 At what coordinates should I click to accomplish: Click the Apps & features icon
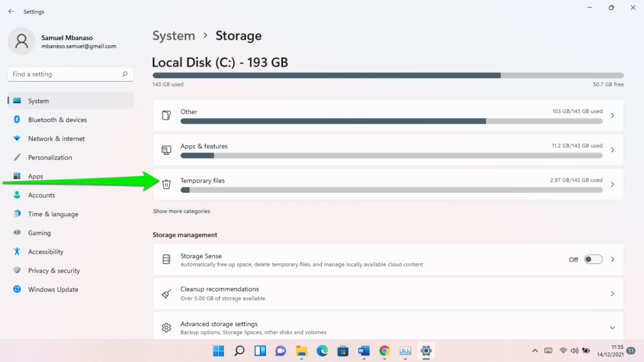click(166, 150)
